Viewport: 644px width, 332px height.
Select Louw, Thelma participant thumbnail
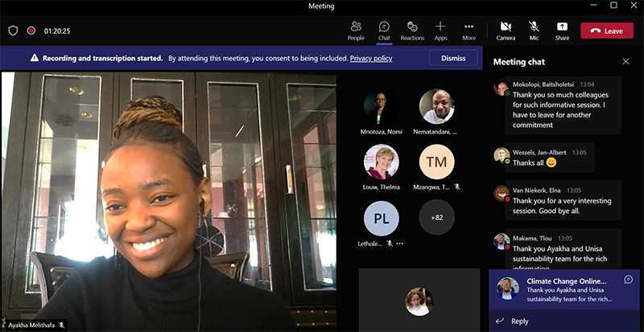(x=381, y=162)
